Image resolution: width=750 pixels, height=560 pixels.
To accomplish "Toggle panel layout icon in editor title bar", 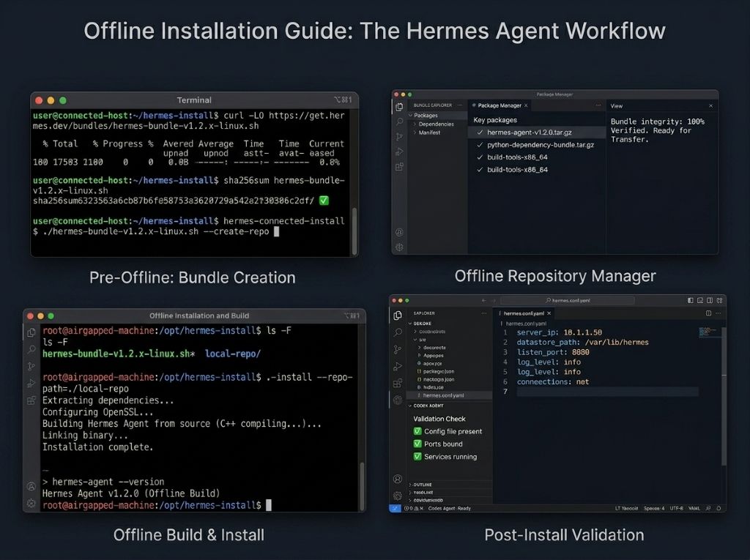I will (700, 300).
